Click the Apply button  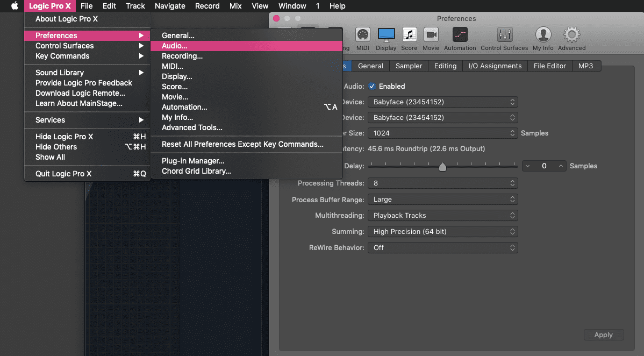pyautogui.click(x=603, y=334)
